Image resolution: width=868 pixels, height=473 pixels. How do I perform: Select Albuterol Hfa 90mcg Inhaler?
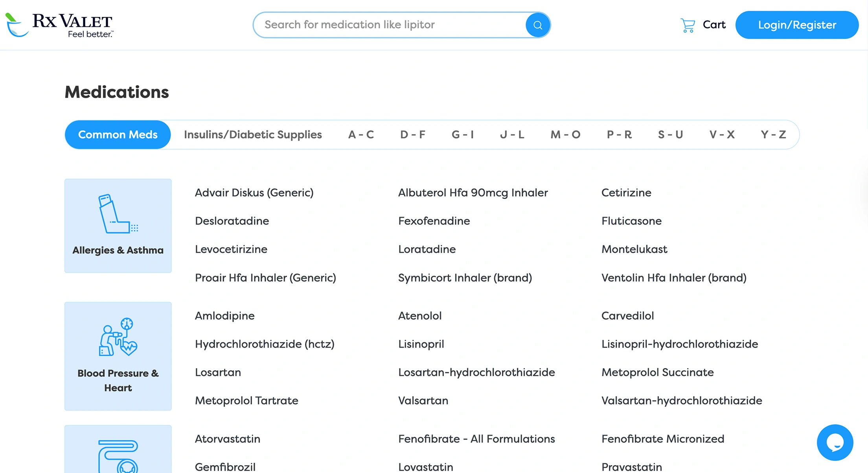pyautogui.click(x=473, y=193)
